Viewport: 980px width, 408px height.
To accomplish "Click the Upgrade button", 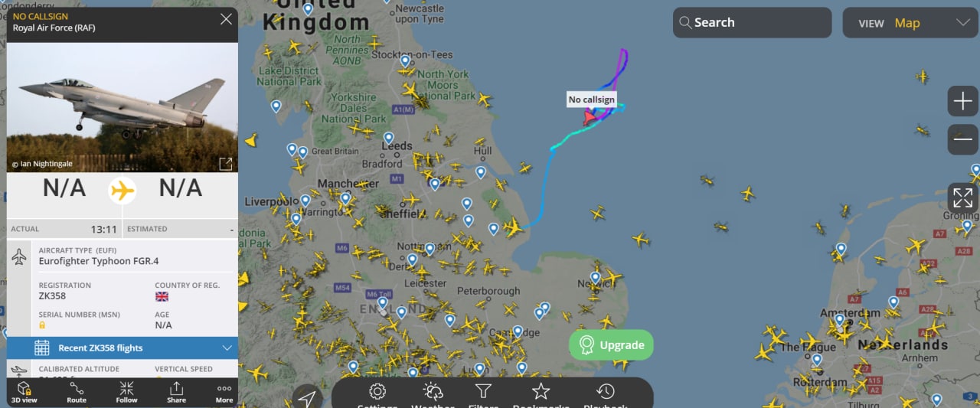I will [611, 345].
